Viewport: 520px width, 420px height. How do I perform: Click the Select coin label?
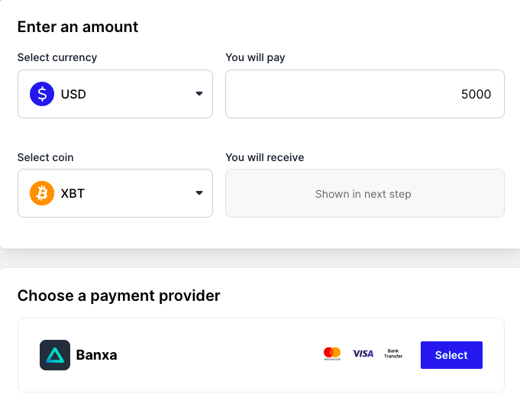(46, 157)
